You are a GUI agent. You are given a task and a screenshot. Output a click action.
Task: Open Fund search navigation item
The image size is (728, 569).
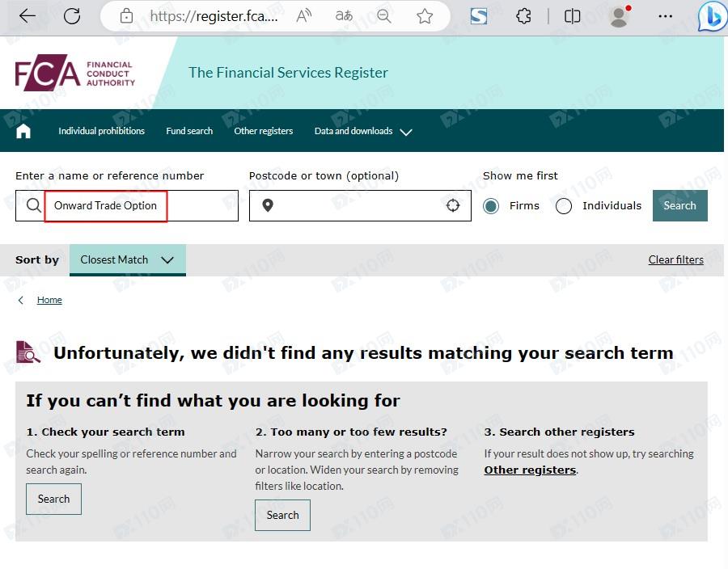tap(189, 131)
